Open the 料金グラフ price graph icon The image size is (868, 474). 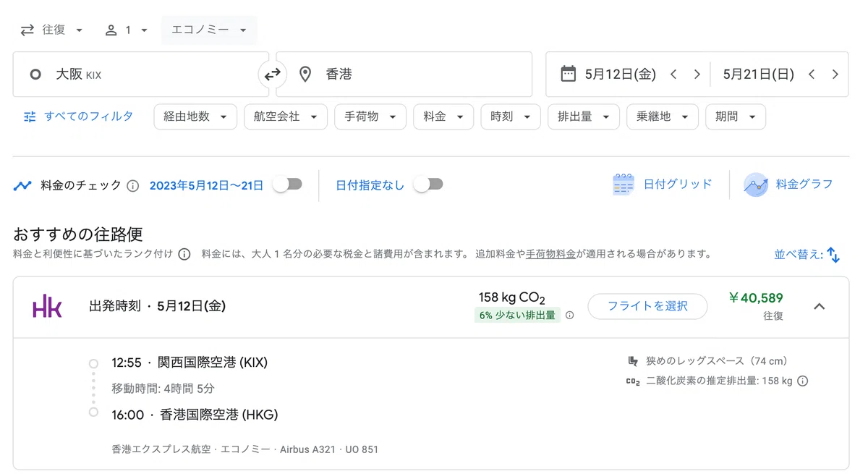click(756, 185)
